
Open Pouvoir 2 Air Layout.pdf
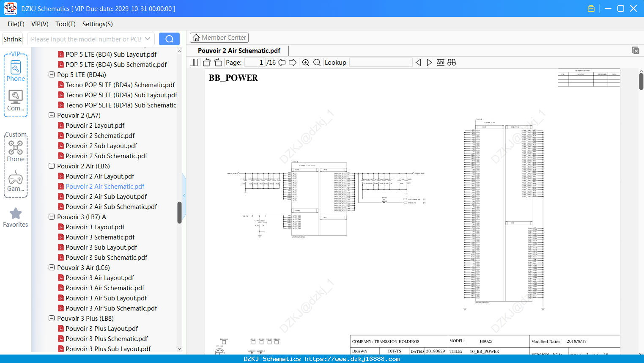click(100, 176)
